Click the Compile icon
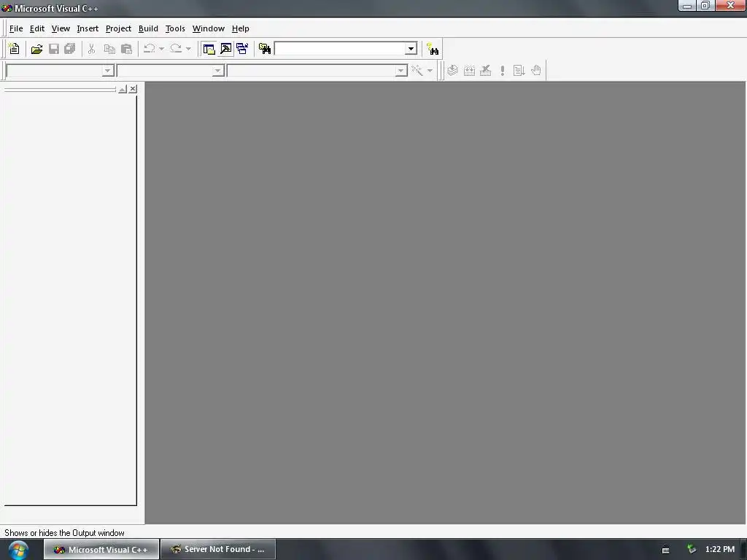747x560 pixels. tap(452, 71)
